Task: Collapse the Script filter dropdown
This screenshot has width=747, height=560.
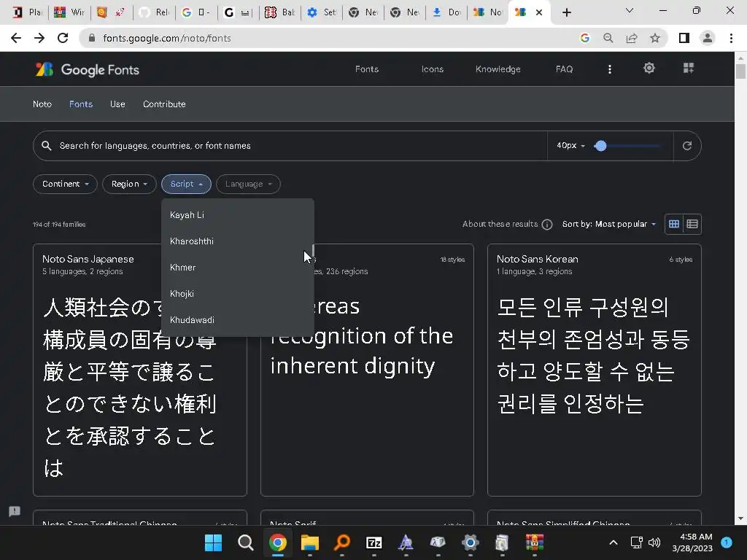Action: (x=186, y=184)
